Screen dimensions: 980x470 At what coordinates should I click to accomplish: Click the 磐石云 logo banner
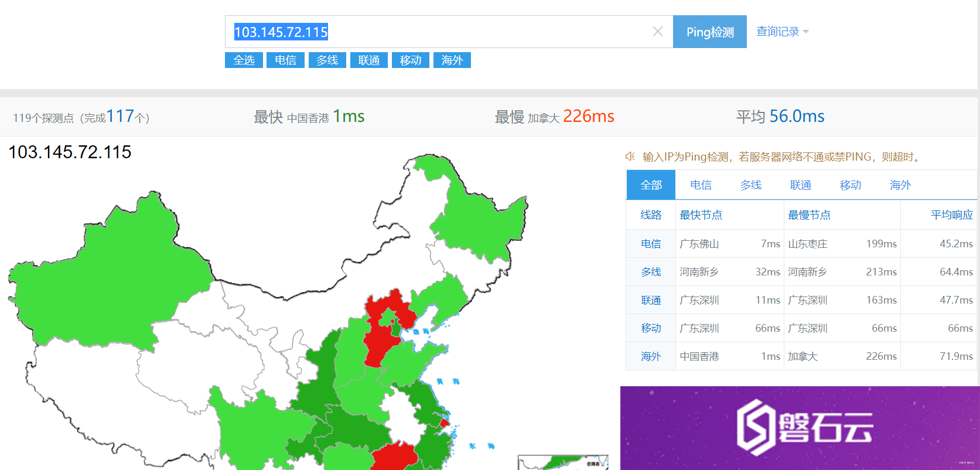[x=800, y=428]
